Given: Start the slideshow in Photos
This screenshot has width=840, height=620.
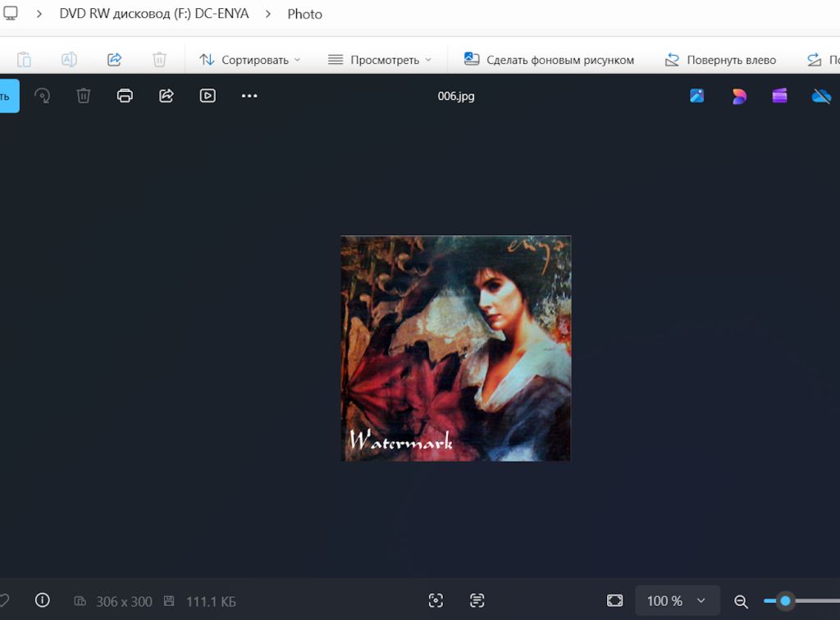Looking at the screenshot, I should pyautogui.click(x=208, y=96).
